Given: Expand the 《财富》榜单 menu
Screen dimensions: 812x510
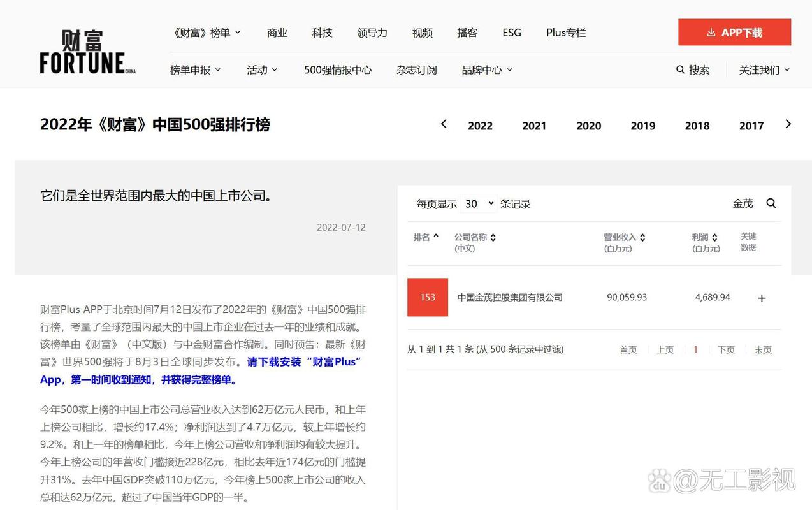Looking at the screenshot, I should pyautogui.click(x=207, y=33).
